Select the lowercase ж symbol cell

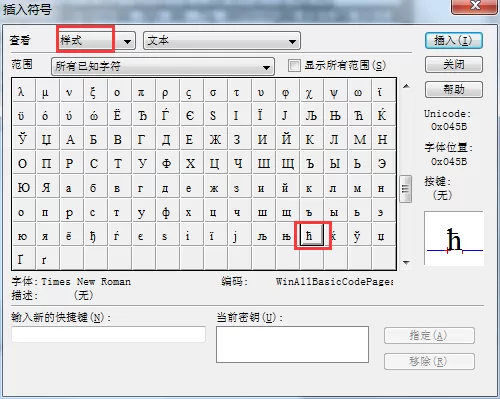click(215, 187)
